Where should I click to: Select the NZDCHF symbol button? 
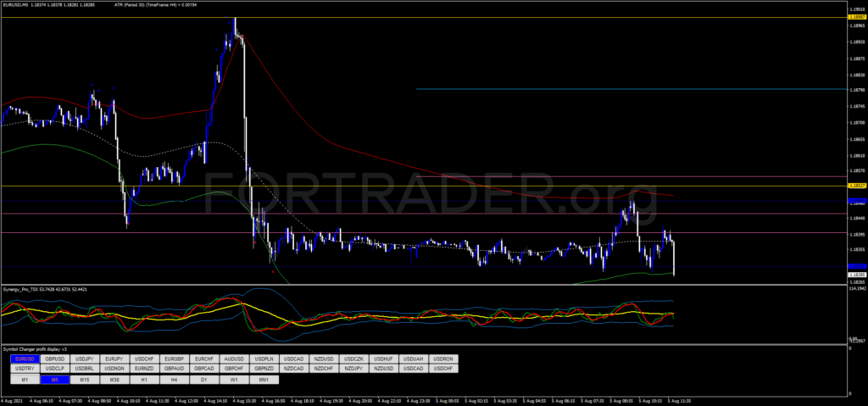point(324,368)
